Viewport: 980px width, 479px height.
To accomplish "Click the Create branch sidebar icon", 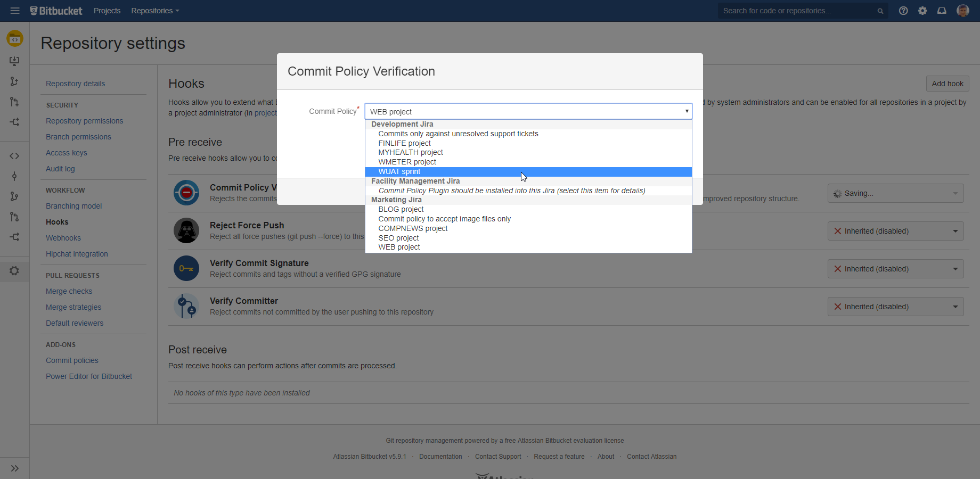I will (x=14, y=81).
